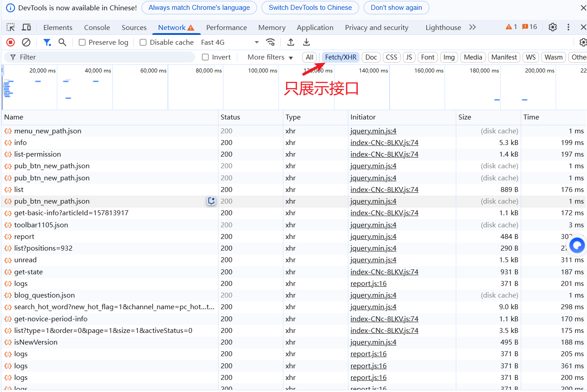Open Privacy and security tab
Screen dimensions: 587x392
(377, 27)
